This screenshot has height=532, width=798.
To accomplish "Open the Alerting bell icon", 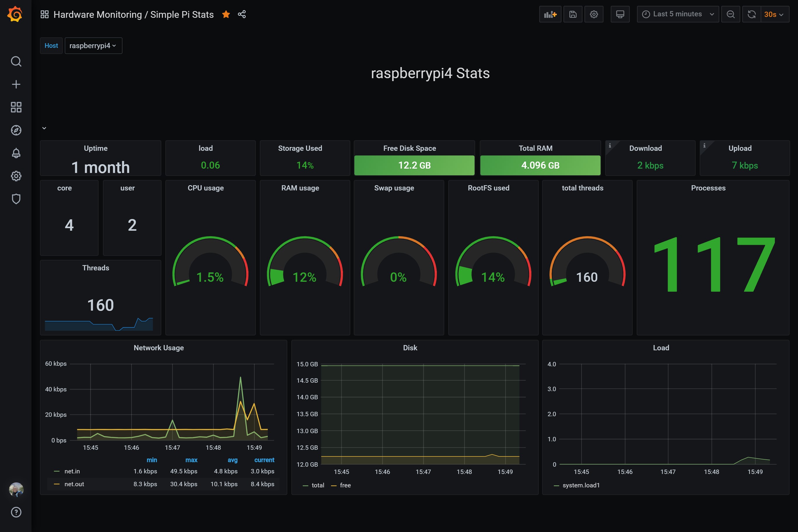I will pos(16,153).
